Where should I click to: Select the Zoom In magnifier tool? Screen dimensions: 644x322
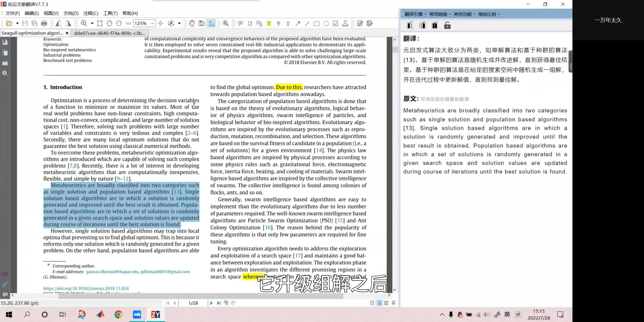click(x=84, y=24)
